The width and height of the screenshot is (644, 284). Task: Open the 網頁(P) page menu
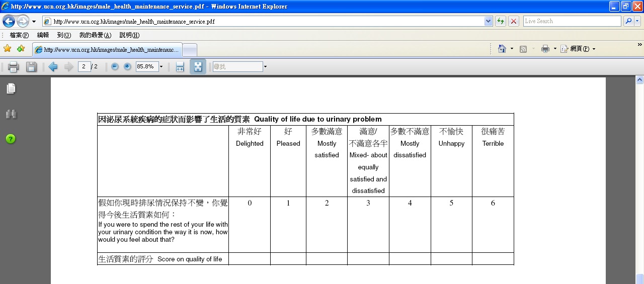point(578,49)
